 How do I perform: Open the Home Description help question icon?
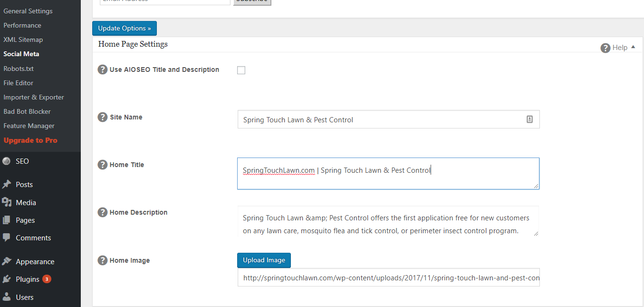pyautogui.click(x=102, y=212)
